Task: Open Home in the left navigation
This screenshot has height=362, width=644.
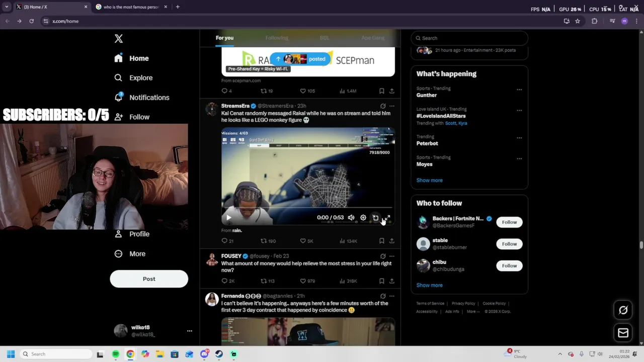Action: [x=131, y=58]
